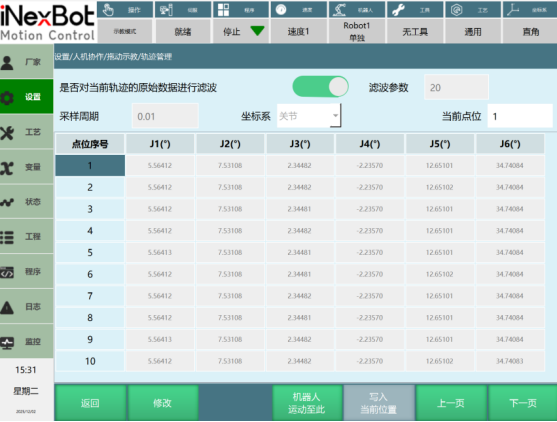Click the 当前点位 input field
Viewport: 557px width, 422px height.
tap(520, 116)
